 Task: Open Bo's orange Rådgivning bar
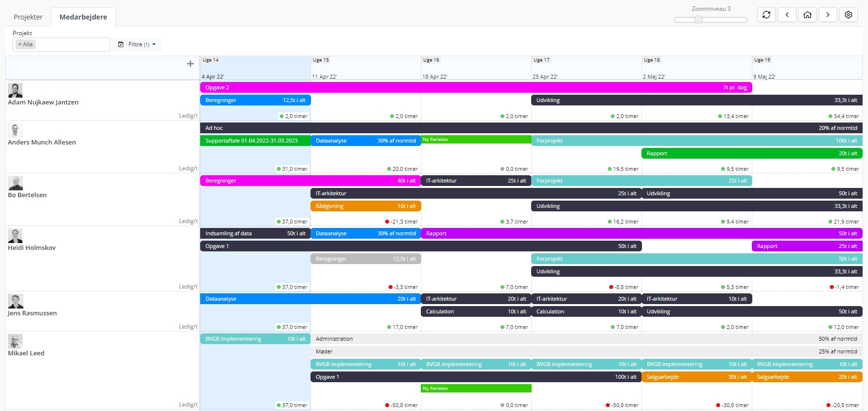click(x=366, y=206)
